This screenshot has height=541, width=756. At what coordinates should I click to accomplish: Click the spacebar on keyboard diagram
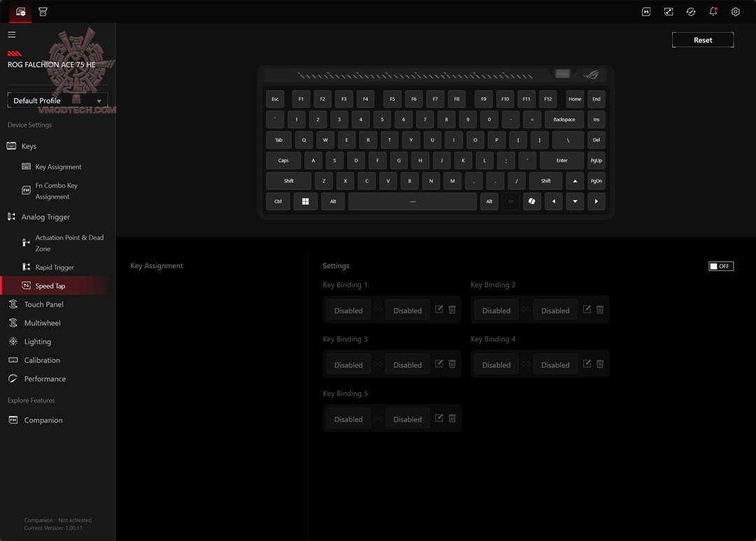point(412,201)
